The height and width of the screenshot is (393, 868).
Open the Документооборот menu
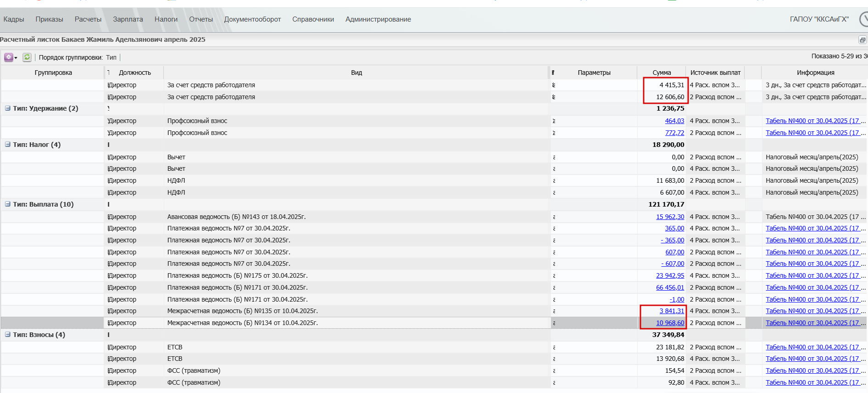tap(252, 19)
